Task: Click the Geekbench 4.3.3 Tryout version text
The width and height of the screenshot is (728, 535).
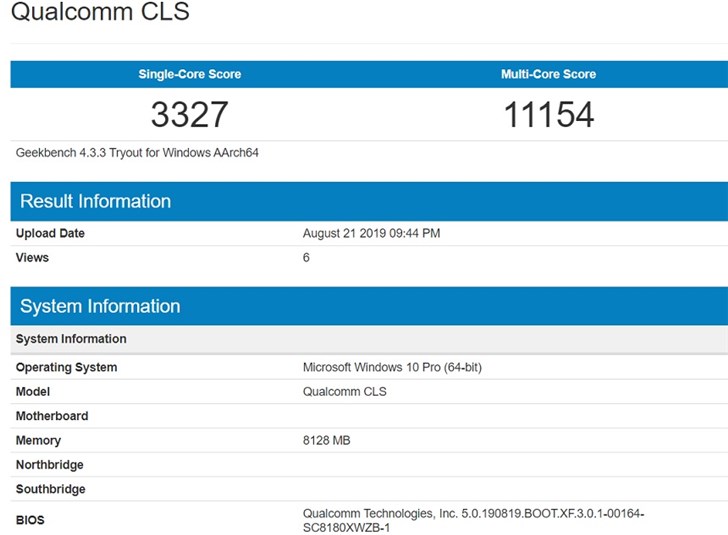Action: tap(137, 153)
